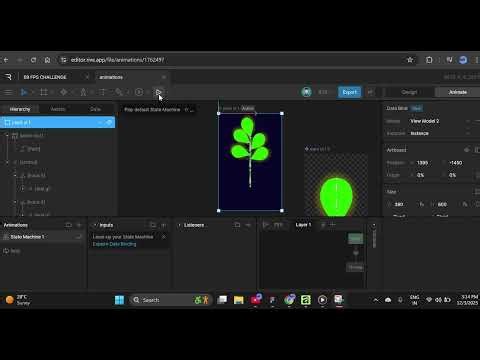Open the hamburger main menu

coord(8,92)
